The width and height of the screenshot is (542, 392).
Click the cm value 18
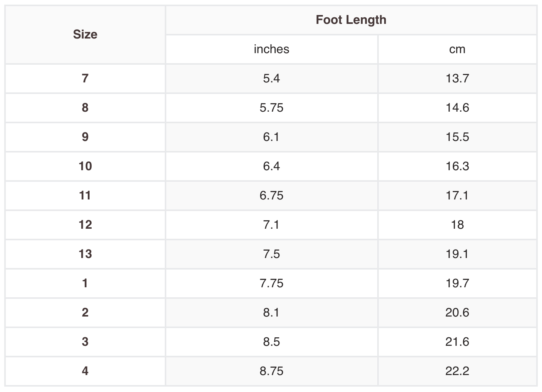pos(457,225)
